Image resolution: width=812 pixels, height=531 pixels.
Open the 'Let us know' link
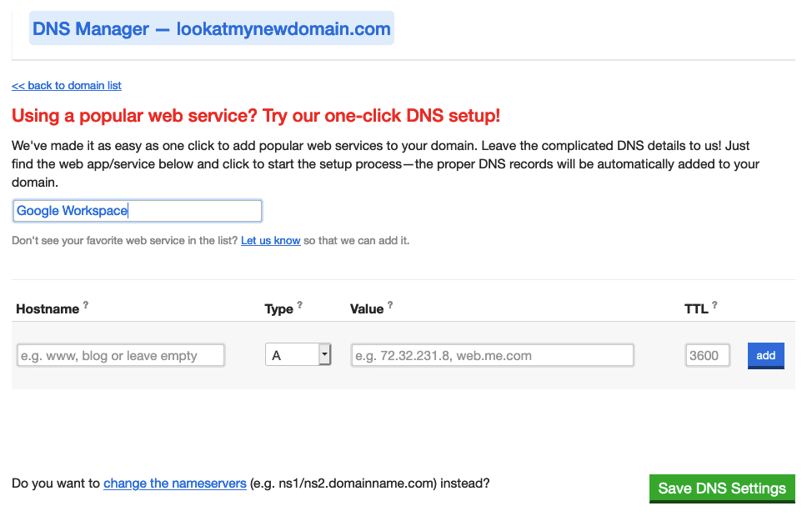click(x=270, y=241)
